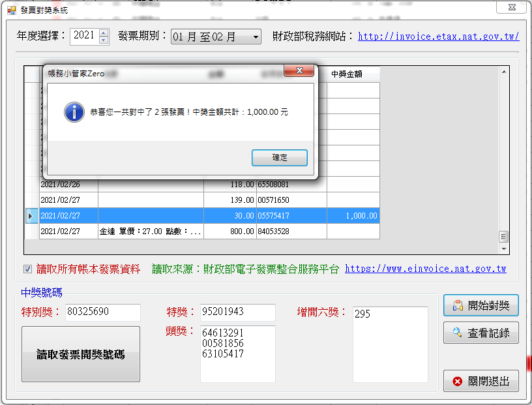This screenshot has width=532, height=405.
Task: Click the grid's scroll down arrow
Action: pos(503,249)
